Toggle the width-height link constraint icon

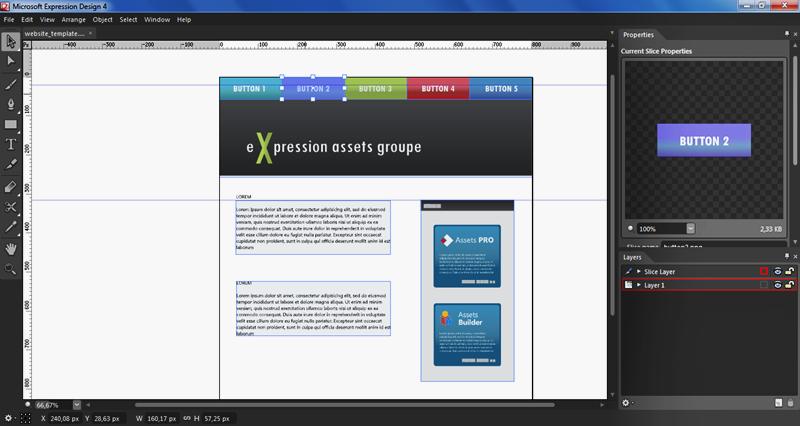187,418
